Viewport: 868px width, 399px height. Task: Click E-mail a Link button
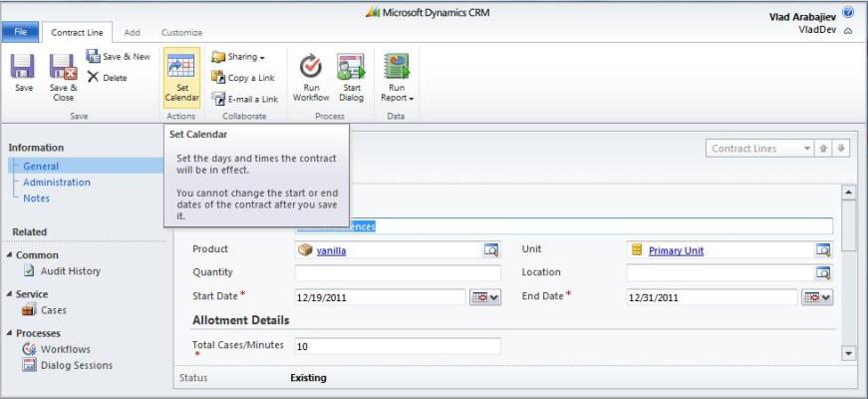245,99
